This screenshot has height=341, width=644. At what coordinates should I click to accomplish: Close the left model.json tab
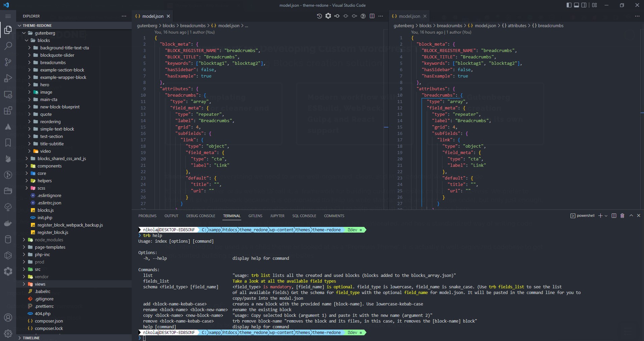(x=168, y=16)
